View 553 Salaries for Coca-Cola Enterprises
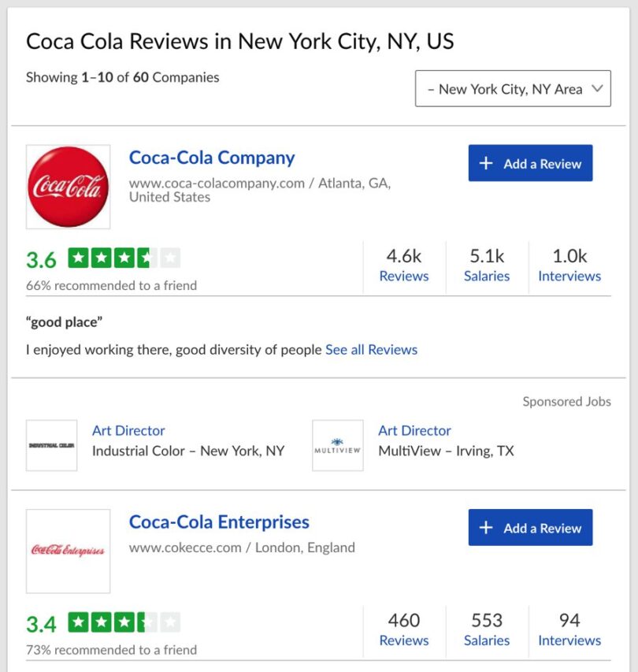This screenshot has width=638, height=672. click(486, 630)
